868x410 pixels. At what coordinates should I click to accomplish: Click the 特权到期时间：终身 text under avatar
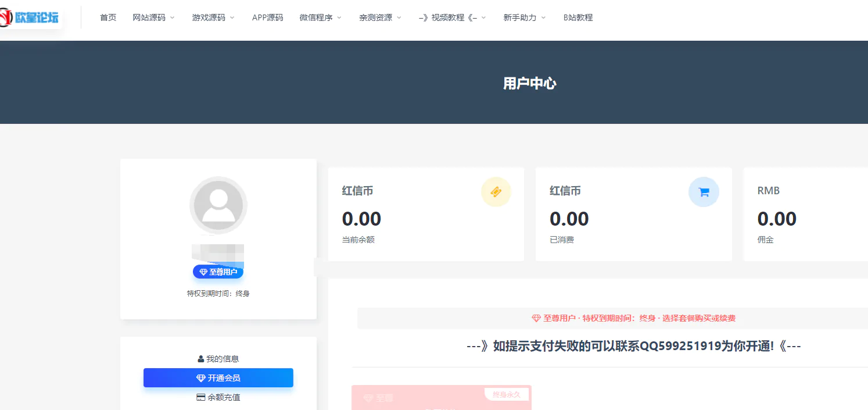pyautogui.click(x=218, y=294)
